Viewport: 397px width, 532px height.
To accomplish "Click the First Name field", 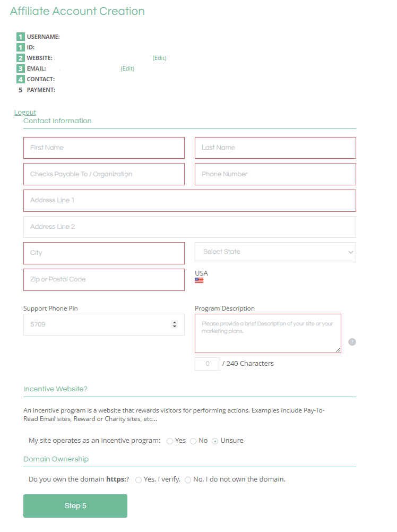I will pos(104,148).
